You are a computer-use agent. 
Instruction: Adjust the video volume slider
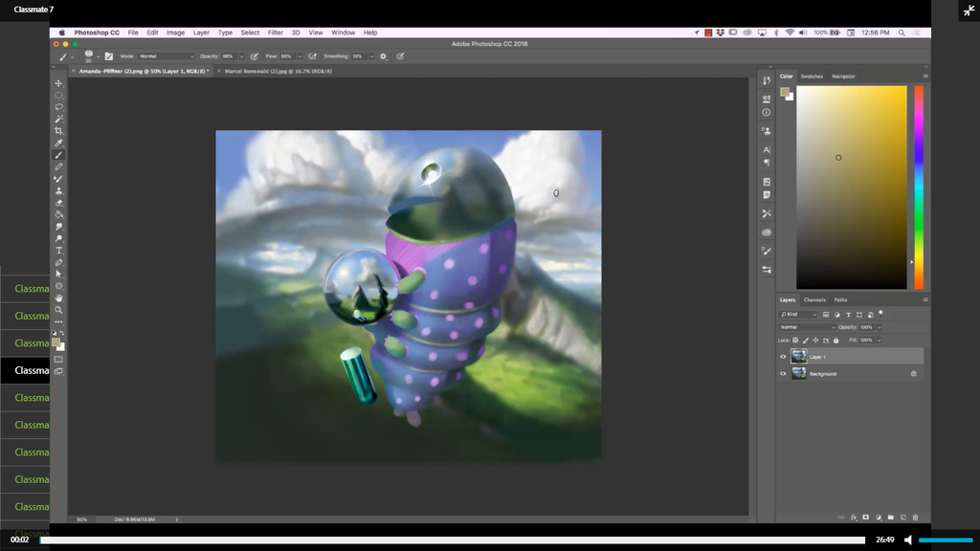point(946,540)
